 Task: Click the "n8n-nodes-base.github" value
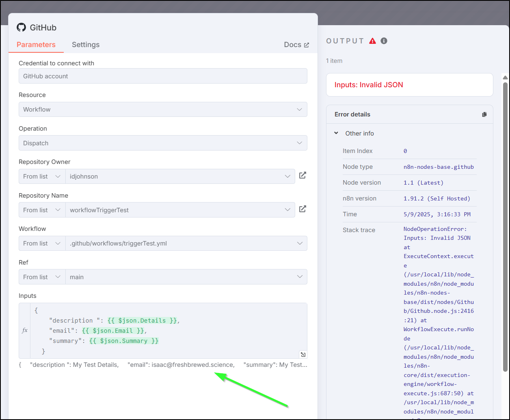tap(439, 167)
